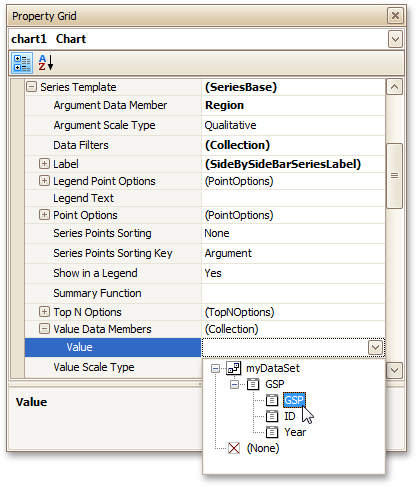The image size is (417, 487).
Task: Click the scroll up arrow
Action: pos(394,87)
